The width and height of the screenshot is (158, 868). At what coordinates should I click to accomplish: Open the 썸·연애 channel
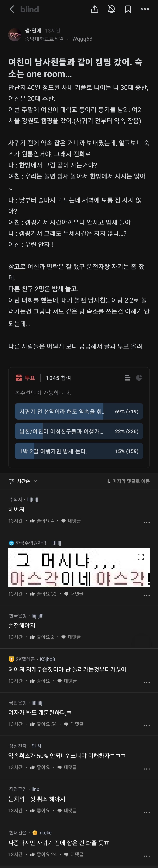pos(33,31)
